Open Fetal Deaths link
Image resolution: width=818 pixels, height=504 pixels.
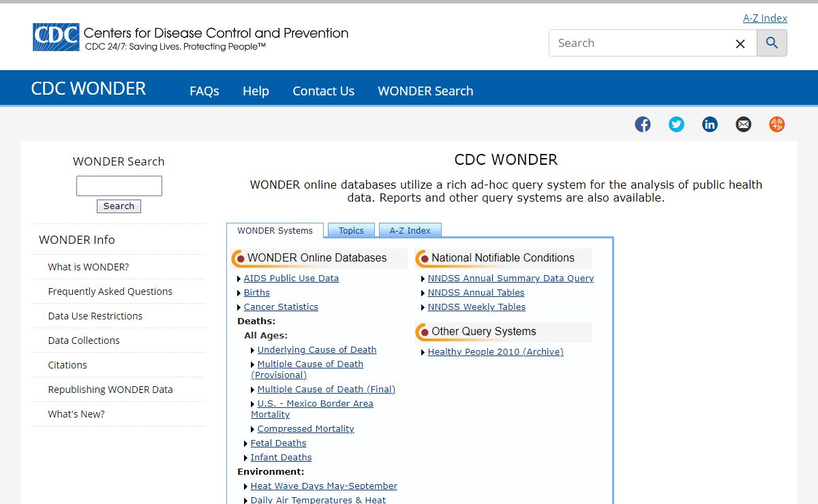pyautogui.click(x=279, y=443)
